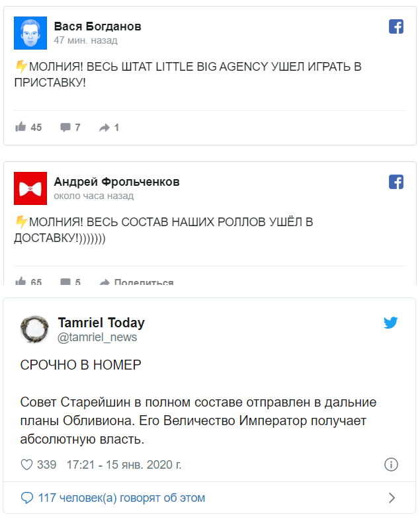The width and height of the screenshot is (420, 519).
Task: Click Facebook logo on Вася Богданов post
Action: [x=396, y=26]
